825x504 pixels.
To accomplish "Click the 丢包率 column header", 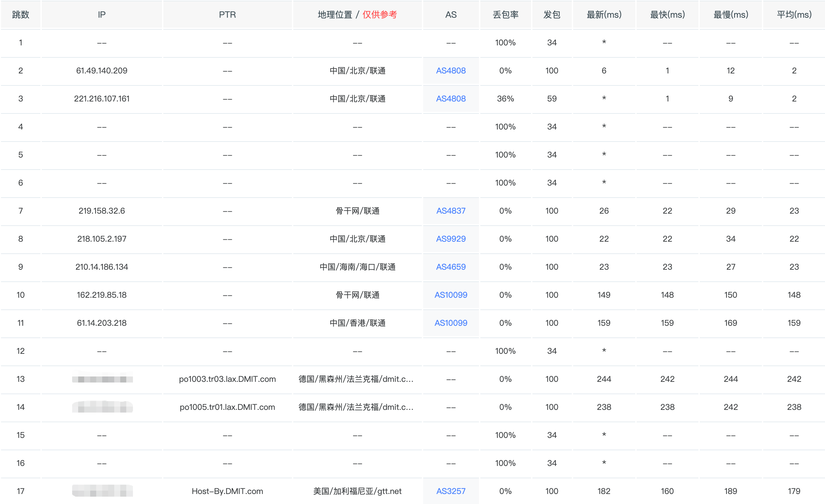I will [x=505, y=15].
